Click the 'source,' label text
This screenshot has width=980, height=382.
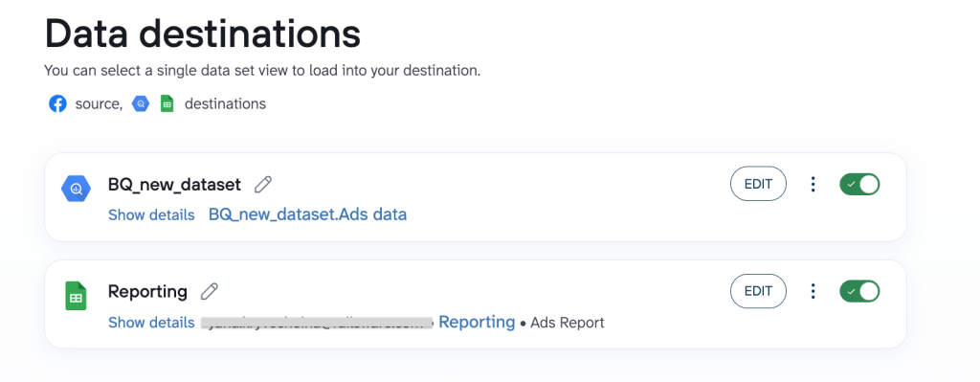(x=99, y=103)
